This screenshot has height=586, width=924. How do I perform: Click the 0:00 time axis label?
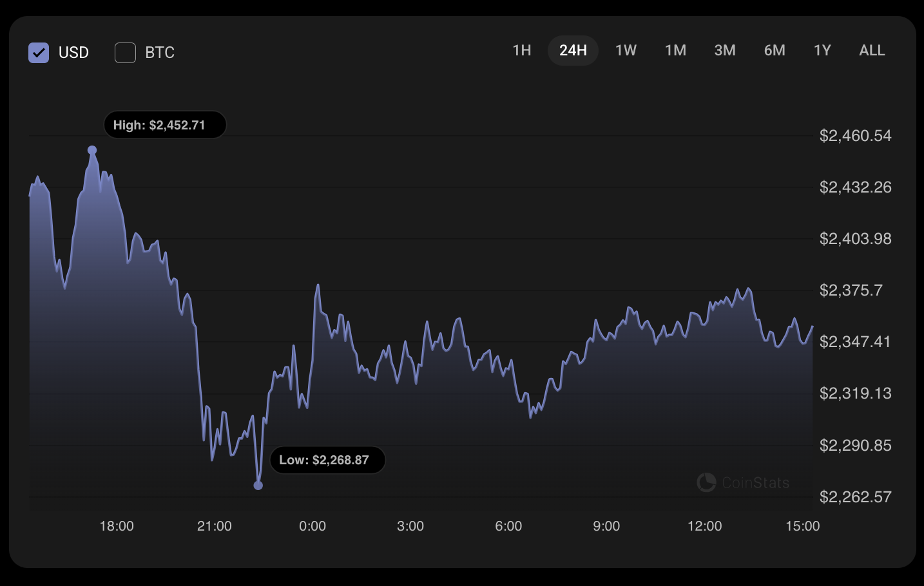pyautogui.click(x=313, y=526)
